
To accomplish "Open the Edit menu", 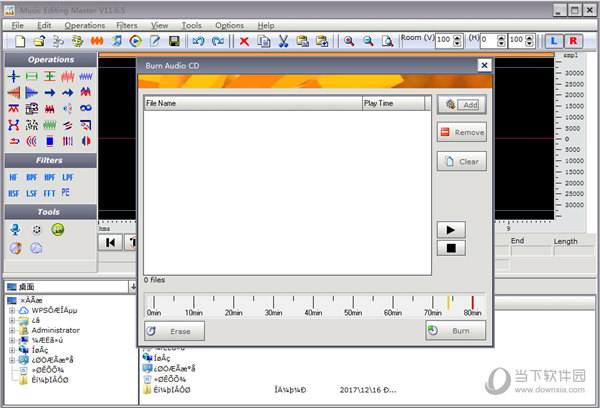I will (x=44, y=25).
